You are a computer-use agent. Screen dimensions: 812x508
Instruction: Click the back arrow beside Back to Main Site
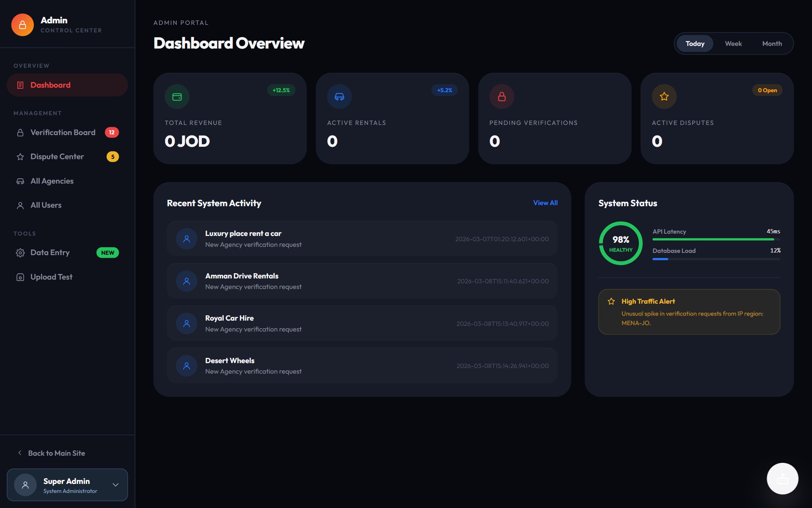20,453
